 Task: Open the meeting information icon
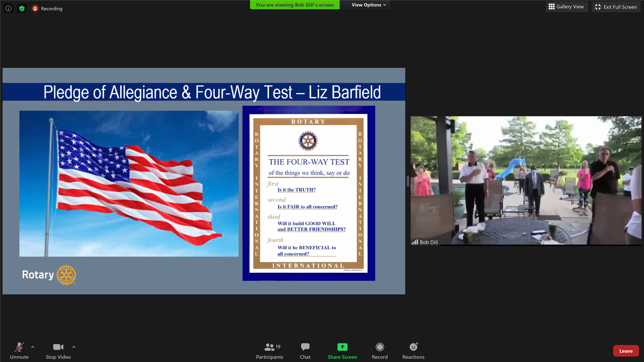click(x=8, y=8)
